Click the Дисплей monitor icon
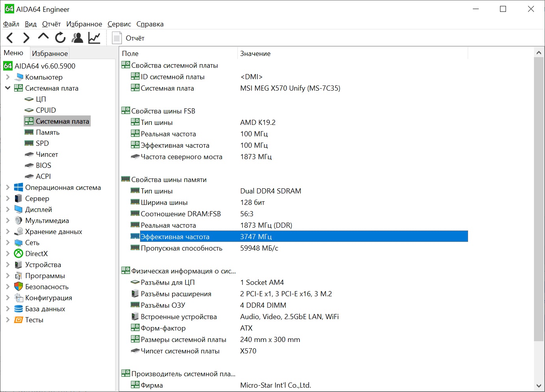Viewport: 545px width, 392px height. (x=19, y=210)
